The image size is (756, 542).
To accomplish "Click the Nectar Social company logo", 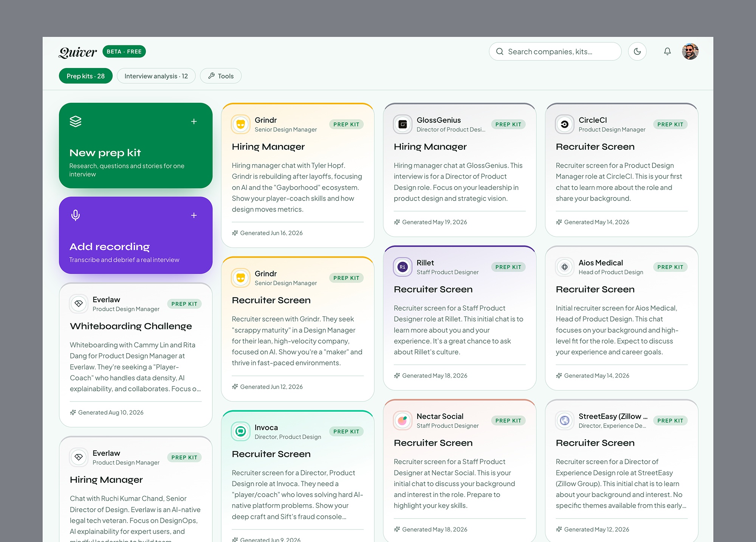I will pos(403,420).
